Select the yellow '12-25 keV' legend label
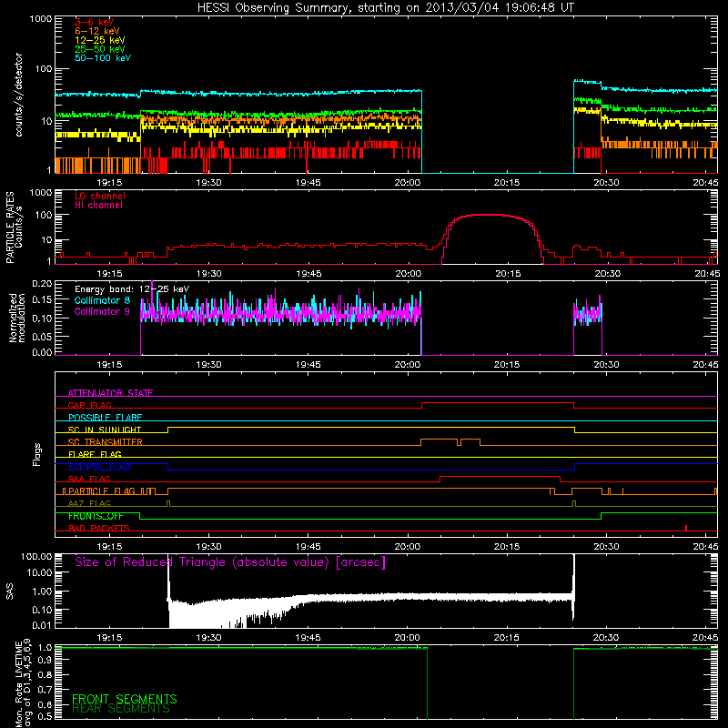The height and width of the screenshot is (728, 728). 100,40
